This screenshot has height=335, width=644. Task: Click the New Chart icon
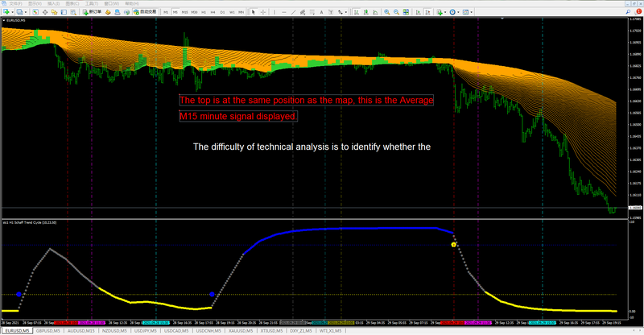coord(6,12)
